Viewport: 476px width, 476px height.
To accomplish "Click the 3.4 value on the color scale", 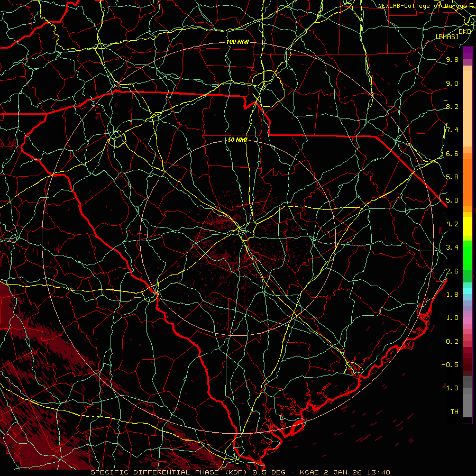I will [x=452, y=248].
